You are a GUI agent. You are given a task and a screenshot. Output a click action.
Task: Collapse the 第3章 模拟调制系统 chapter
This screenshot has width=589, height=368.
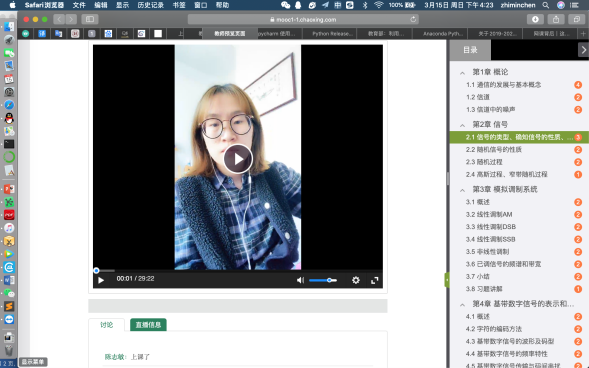click(462, 190)
